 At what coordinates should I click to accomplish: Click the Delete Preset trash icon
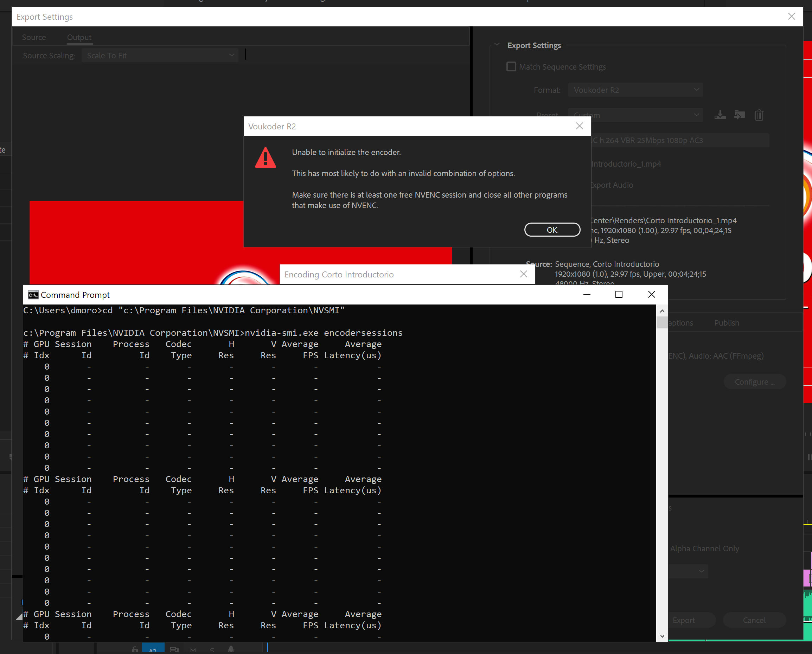point(759,115)
